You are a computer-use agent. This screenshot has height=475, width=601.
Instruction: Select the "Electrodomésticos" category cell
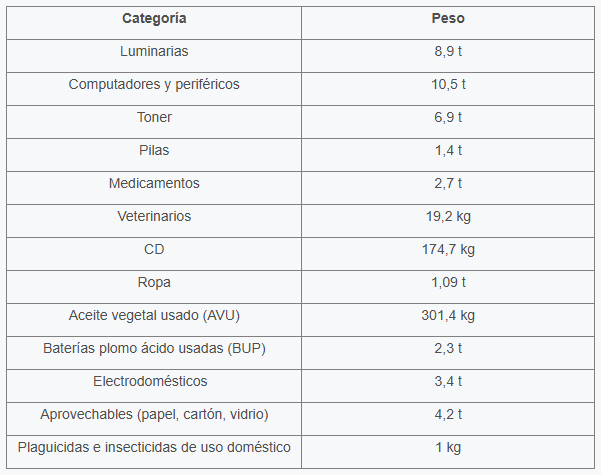[154, 381]
